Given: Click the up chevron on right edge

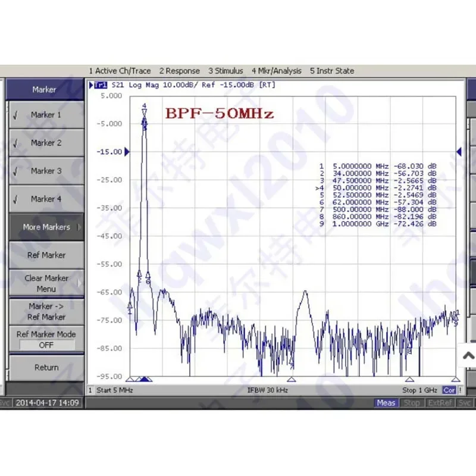Looking at the screenshot, I should coord(468,355).
